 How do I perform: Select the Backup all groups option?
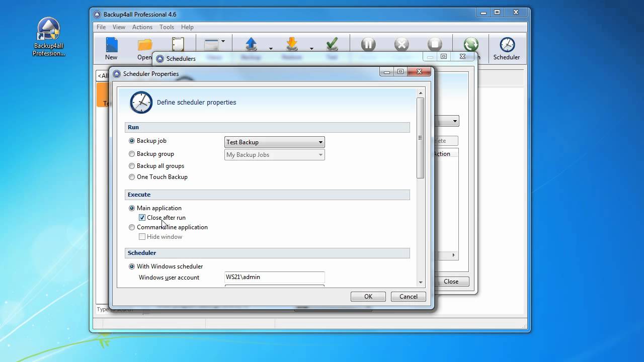(132, 166)
